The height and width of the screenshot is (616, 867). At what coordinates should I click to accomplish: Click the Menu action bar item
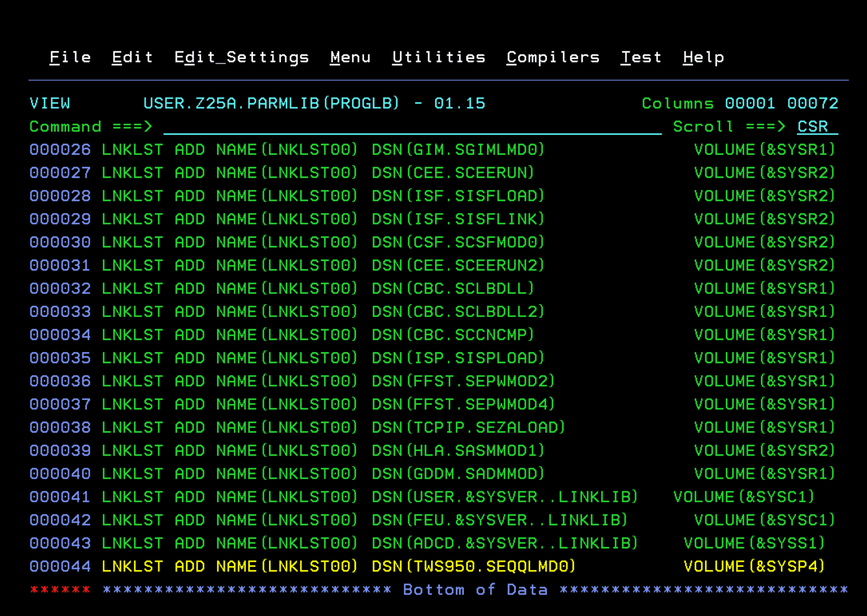[x=350, y=57]
